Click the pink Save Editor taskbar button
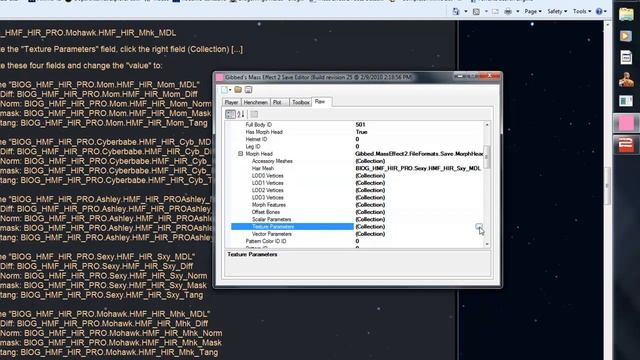Viewport: 640px width, 360px height. [x=626, y=123]
